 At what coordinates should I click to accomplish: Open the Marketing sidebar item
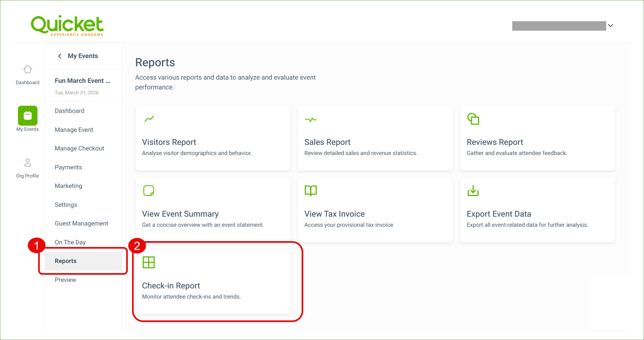pyautogui.click(x=68, y=186)
